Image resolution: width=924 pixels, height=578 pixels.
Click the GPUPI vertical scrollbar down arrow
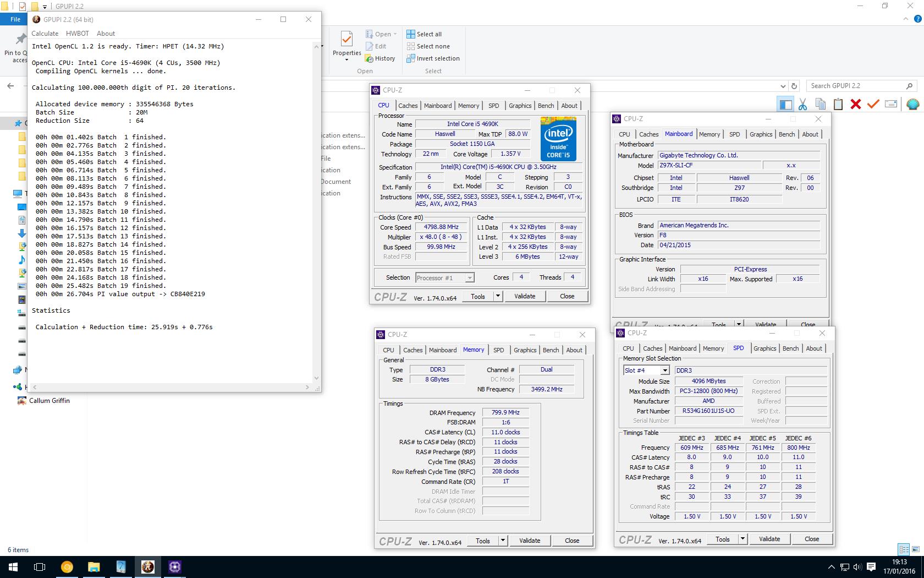(316, 378)
